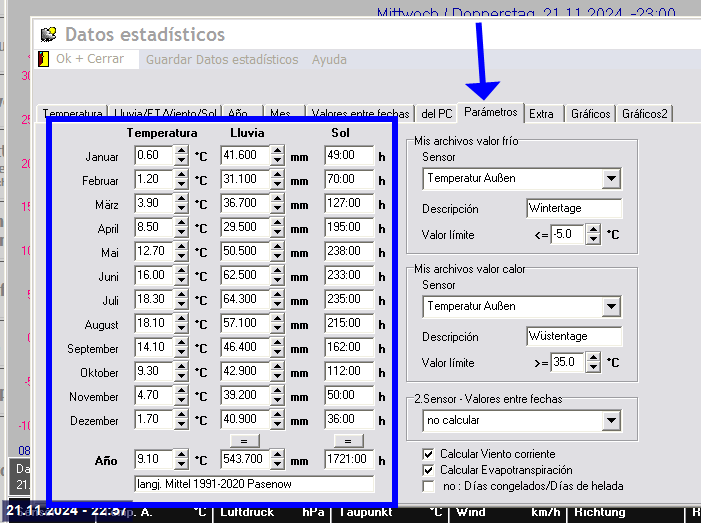Decrease Wintertage Valor límite with spinner
The width and height of the screenshot is (701, 523).
pyautogui.click(x=594, y=240)
